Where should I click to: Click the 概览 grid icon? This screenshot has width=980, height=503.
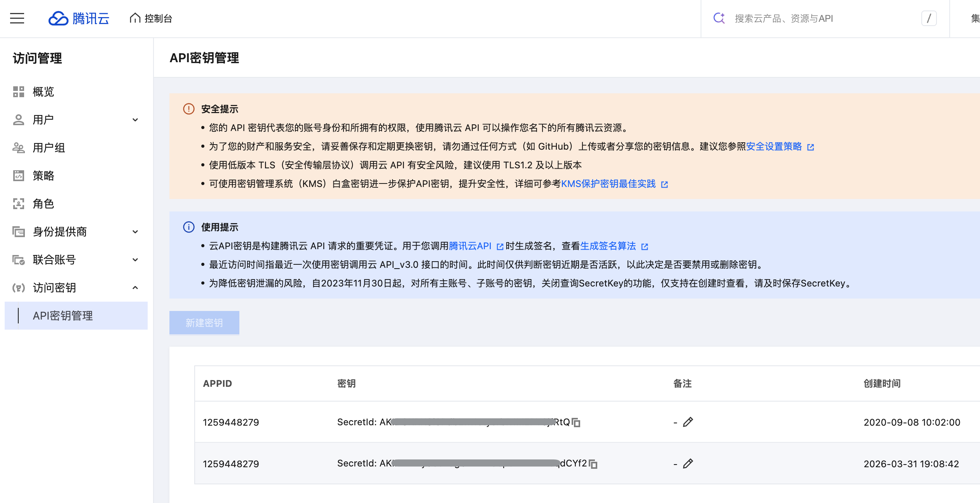tap(19, 92)
